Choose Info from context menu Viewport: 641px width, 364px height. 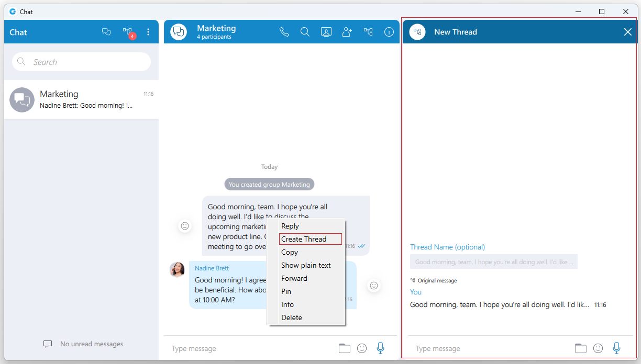(x=288, y=304)
